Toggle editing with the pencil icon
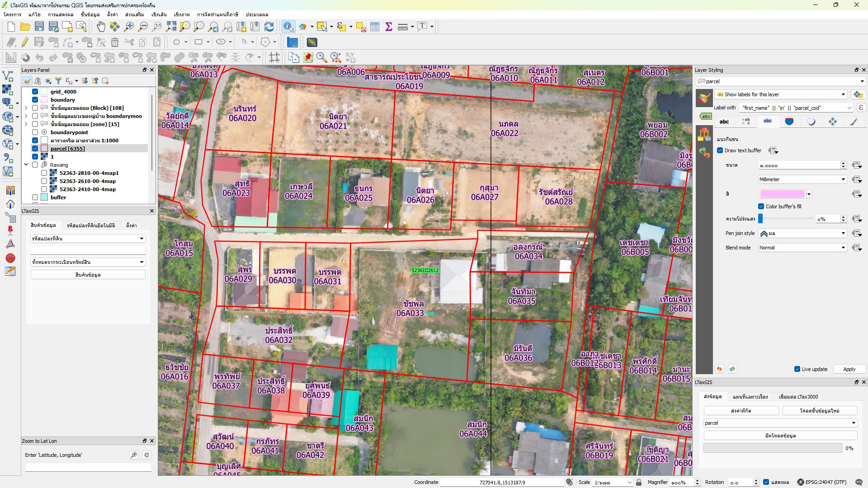 point(25,42)
